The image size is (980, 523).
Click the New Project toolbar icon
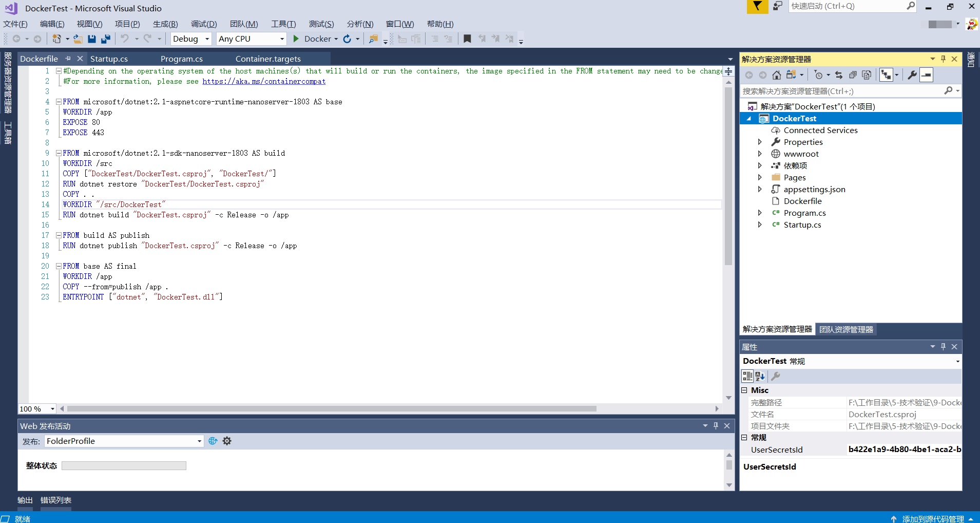[56, 39]
